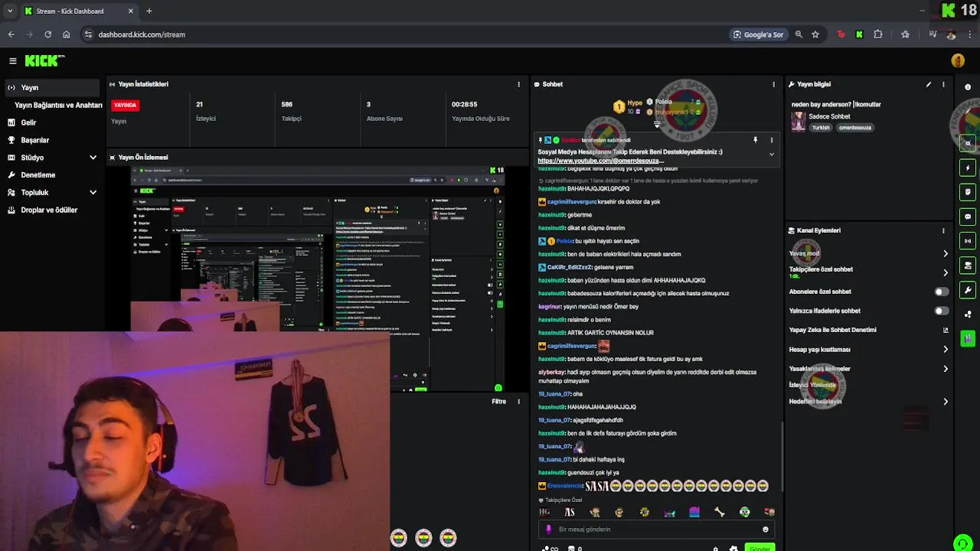This screenshot has width=980, height=551.
Task: Collapse the pinned message chevron
Action: click(x=771, y=155)
